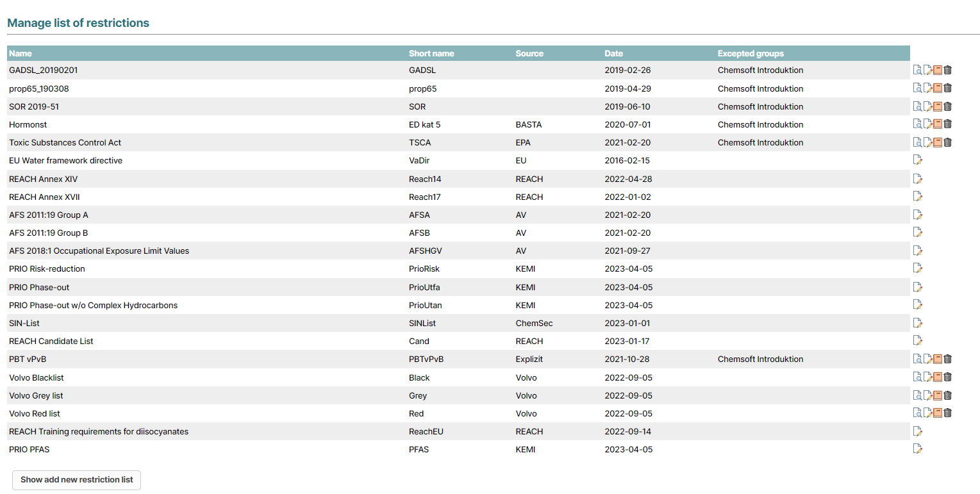Delete the Toxic Substances Control Act list

click(947, 142)
